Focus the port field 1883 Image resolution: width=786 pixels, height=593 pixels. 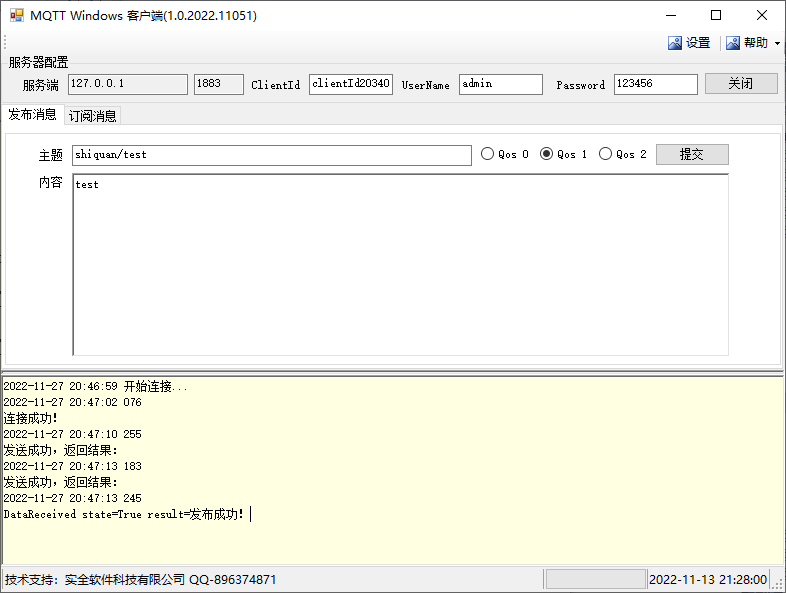219,84
